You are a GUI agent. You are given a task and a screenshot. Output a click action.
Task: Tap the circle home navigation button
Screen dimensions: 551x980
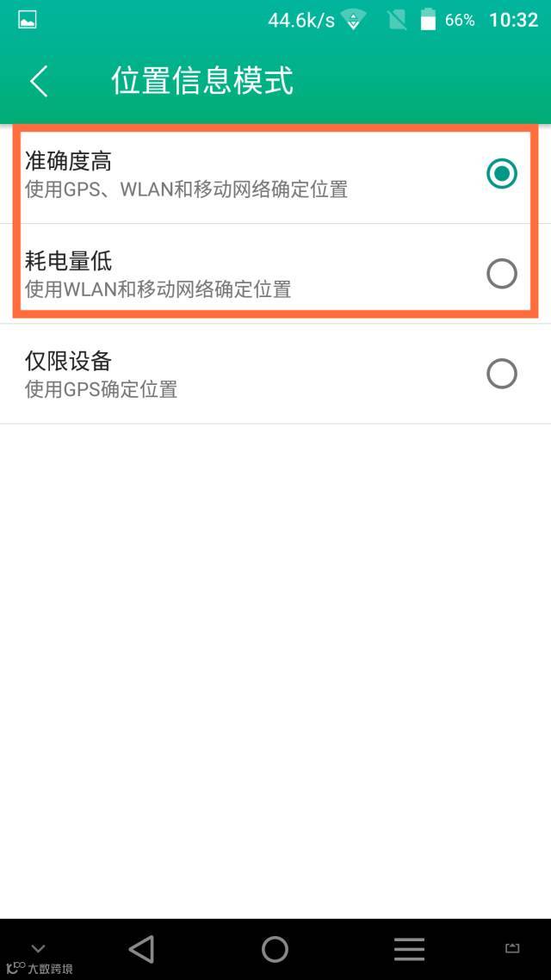[275, 949]
